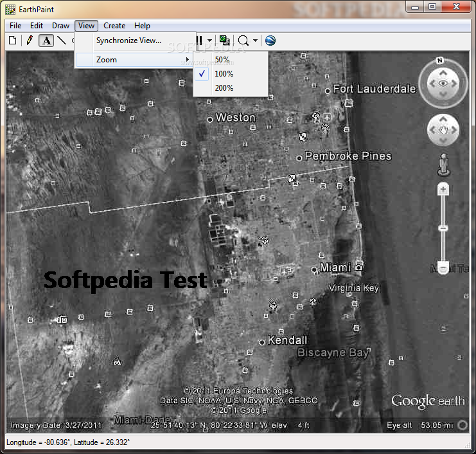The width and height of the screenshot is (476, 454).
Task: Select the checked 100% zoom option
Action: [x=231, y=74]
